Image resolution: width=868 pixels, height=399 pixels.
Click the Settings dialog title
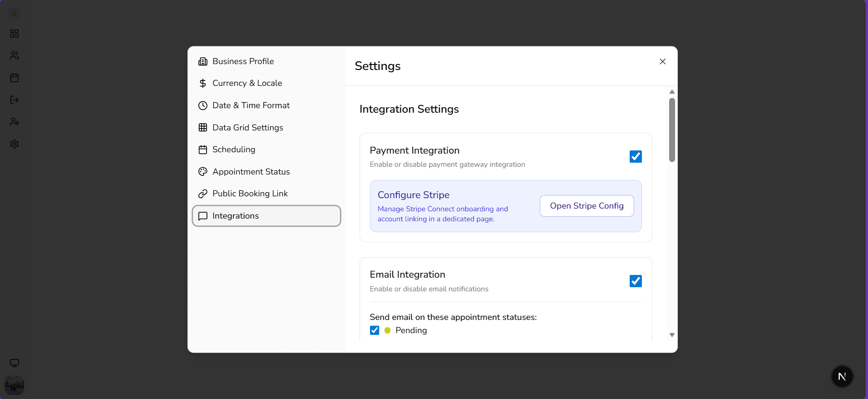coord(378,66)
